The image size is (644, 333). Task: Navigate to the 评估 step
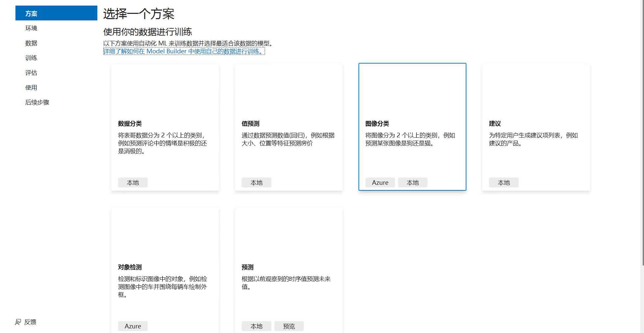31,72
